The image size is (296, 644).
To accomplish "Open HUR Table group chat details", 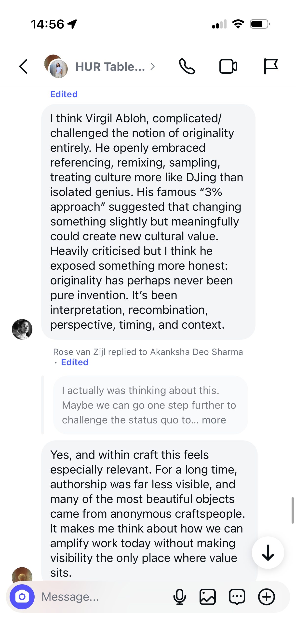I will [110, 67].
